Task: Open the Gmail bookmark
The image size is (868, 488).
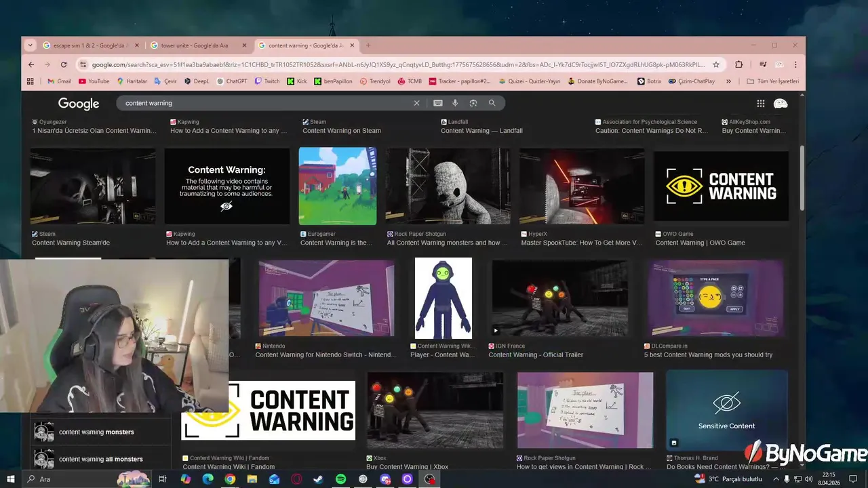Action: click(x=59, y=81)
